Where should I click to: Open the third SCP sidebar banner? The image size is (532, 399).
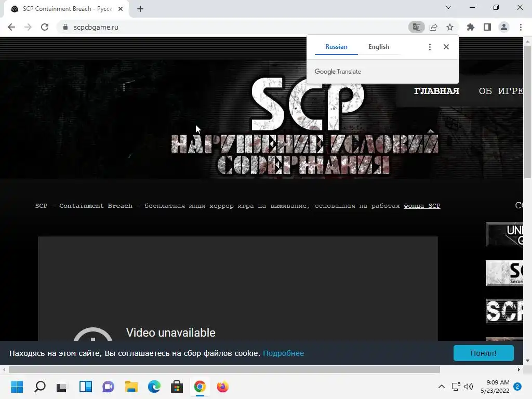[x=504, y=311]
